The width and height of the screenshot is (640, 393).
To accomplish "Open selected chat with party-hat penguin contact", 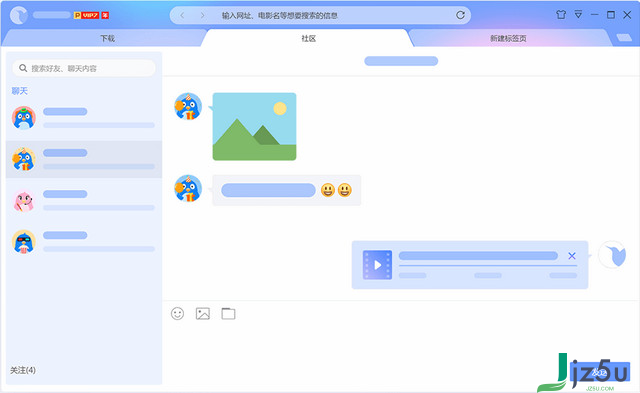I will click(x=84, y=159).
